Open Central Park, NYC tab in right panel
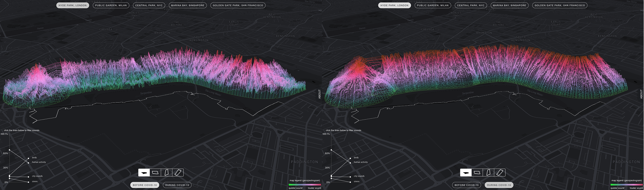This screenshot has height=190, width=644. pyautogui.click(x=471, y=5)
